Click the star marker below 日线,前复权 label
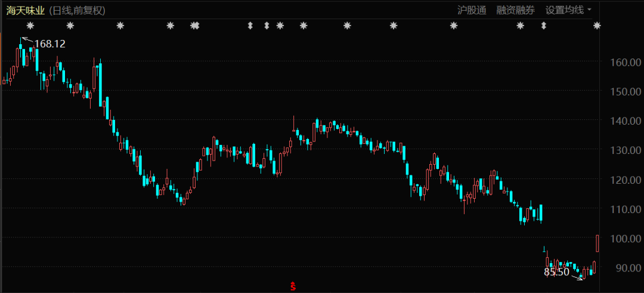Screen dimensions: 644x293 (70, 26)
